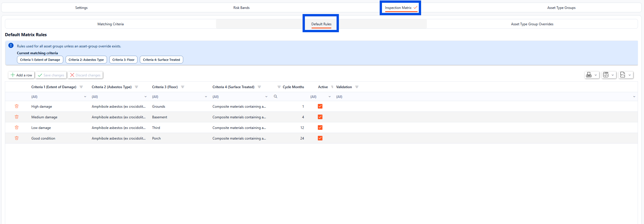Click the Add a row button
The width and height of the screenshot is (644, 224).
(22, 75)
